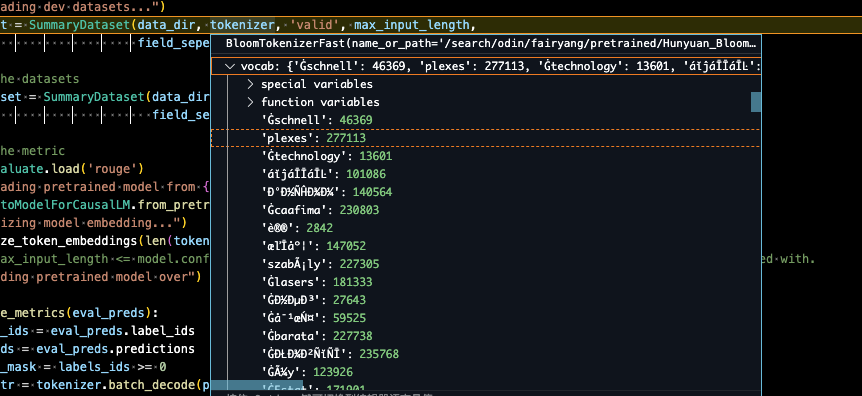Select the 'Ġlasers': 181333 row
The width and height of the screenshot is (862, 396).
486,282
